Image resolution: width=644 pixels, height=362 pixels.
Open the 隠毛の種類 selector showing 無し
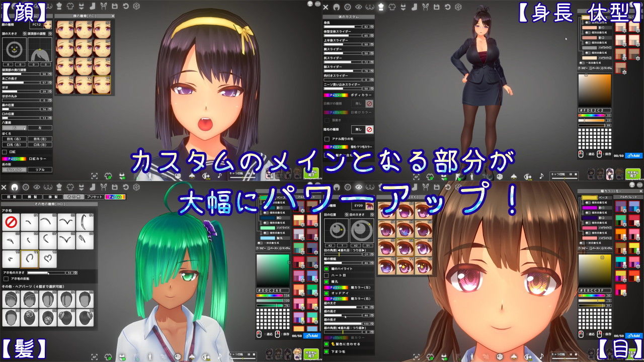pyautogui.click(x=359, y=129)
